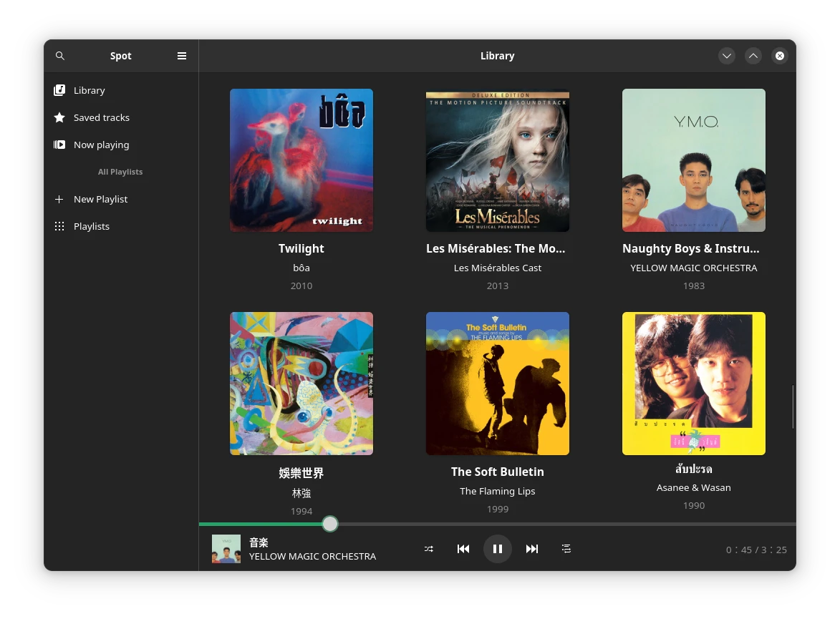Open Library in the sidebar
Image resolution: width=840 pixels, height=619 pixels.
pos(90,90)
